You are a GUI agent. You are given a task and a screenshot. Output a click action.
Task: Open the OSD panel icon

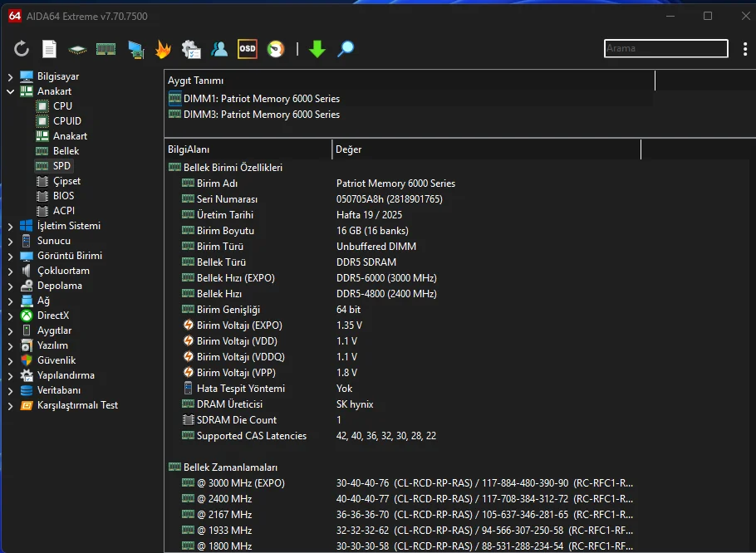[247, 49]
